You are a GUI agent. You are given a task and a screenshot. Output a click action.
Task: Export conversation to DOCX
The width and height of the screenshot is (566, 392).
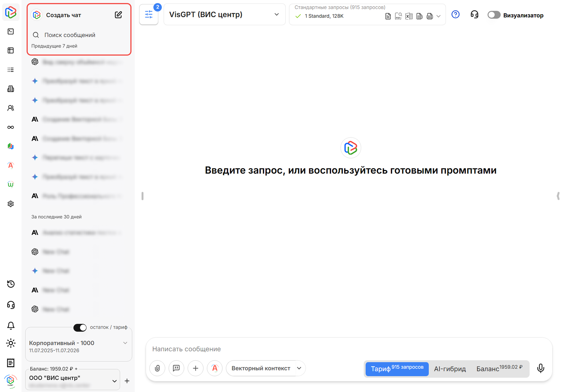pyautogui.click(x=430, y=16)
